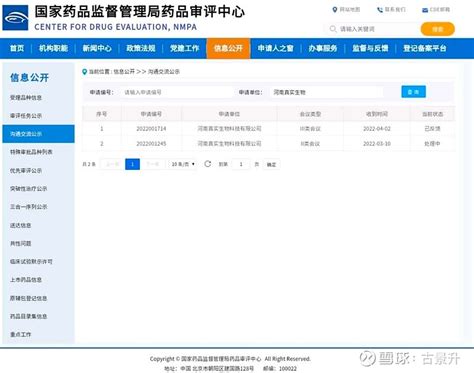This screenshot has height=373, width=474.
Task: Click the applicant cell in the 2022001245 row
Action: pos(229,144)
